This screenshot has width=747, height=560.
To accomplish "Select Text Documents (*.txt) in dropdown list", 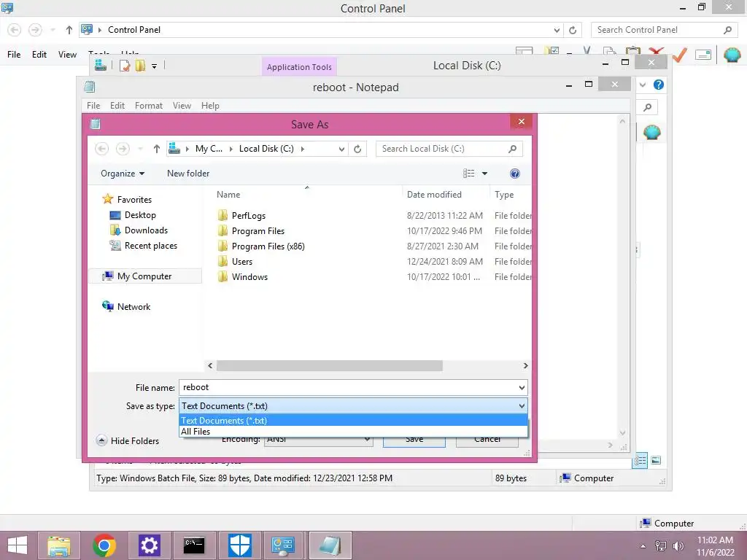I will click(x=353, y=421).
